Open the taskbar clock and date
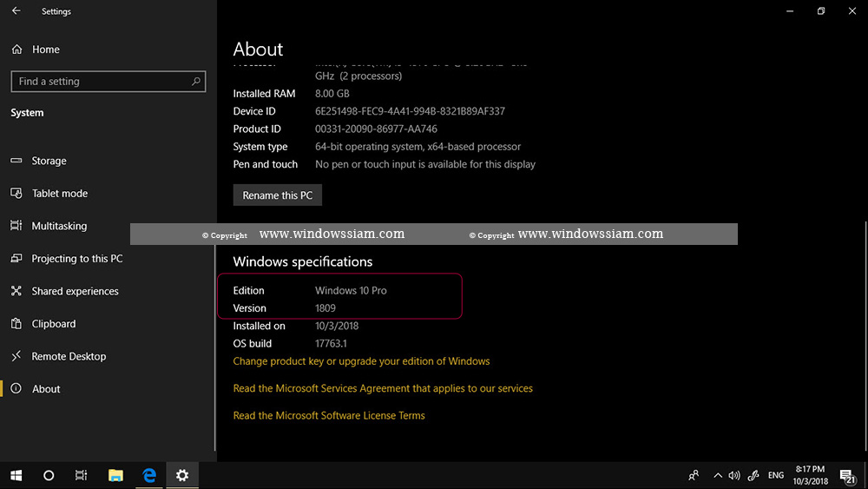Image resolution: width=868 pixels, height=489 pixels. pyautogui.click(x=811, y=475)
